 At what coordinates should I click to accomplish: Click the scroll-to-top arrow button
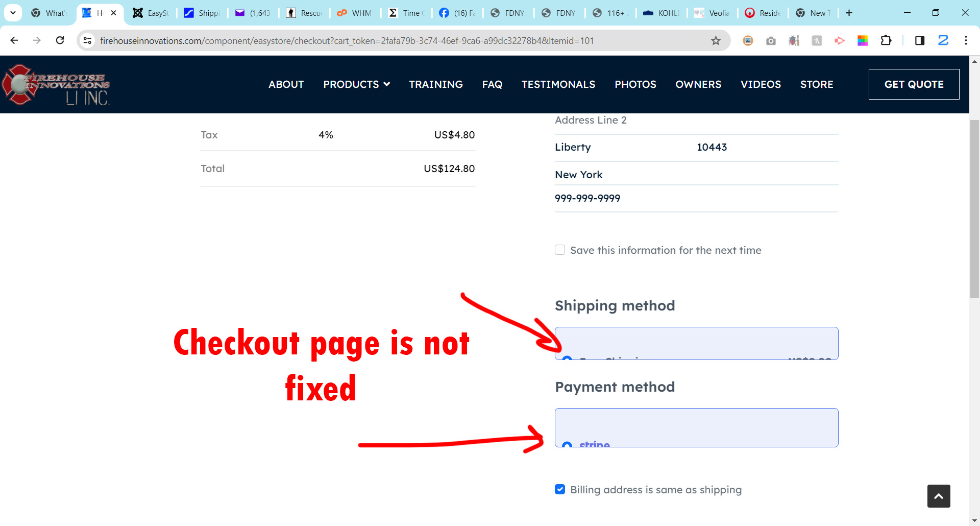(x=938, y=496)
